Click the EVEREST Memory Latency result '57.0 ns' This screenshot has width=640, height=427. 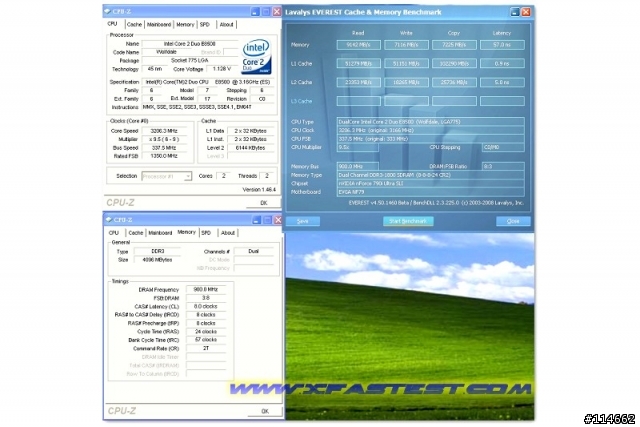point(502,45)
